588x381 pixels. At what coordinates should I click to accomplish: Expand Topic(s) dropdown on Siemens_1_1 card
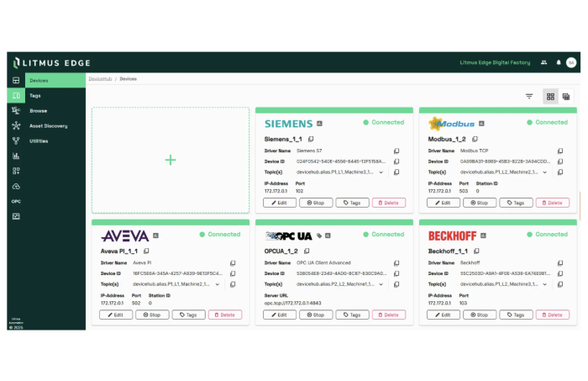[x=381, y=172]
